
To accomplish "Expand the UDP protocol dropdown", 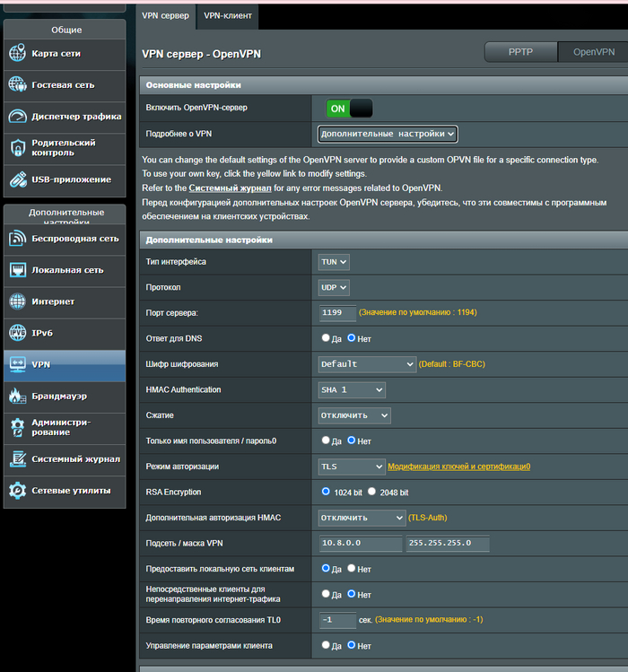I will [334, 288].
